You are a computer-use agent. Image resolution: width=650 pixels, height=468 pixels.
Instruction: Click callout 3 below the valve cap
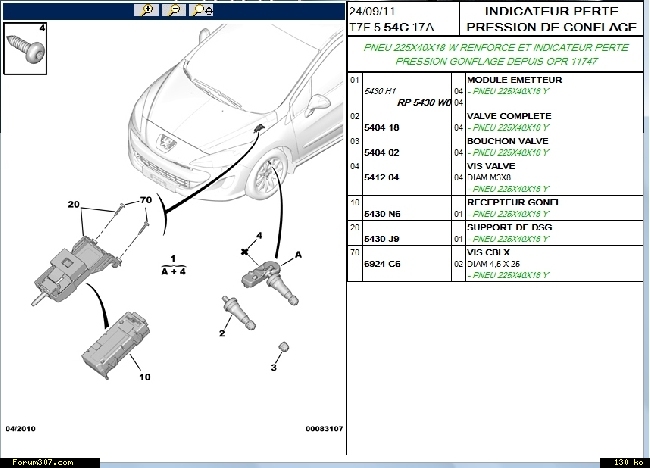pyautogui.click(x=274, y=367)
